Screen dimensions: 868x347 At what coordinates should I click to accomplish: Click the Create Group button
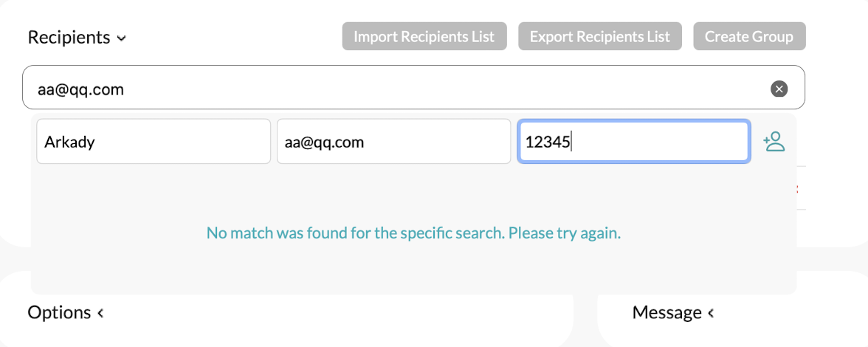point(748,36)
